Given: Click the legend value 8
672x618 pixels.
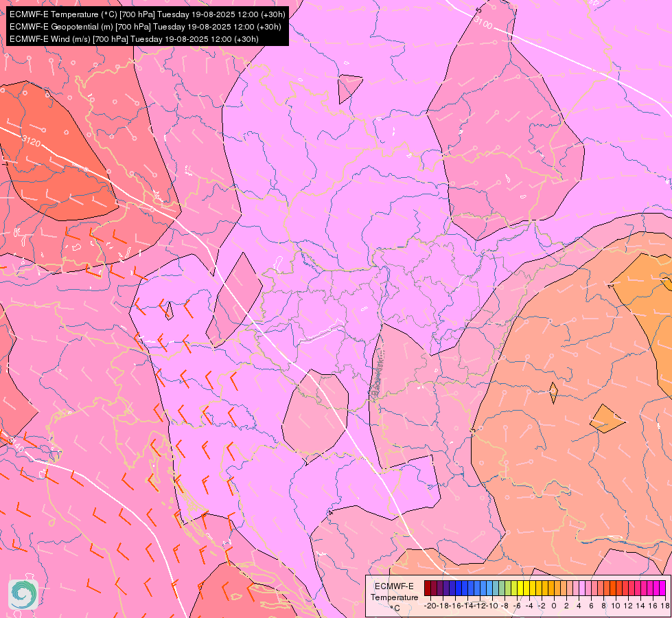Looking at the screenshot, I should (604, 606).
